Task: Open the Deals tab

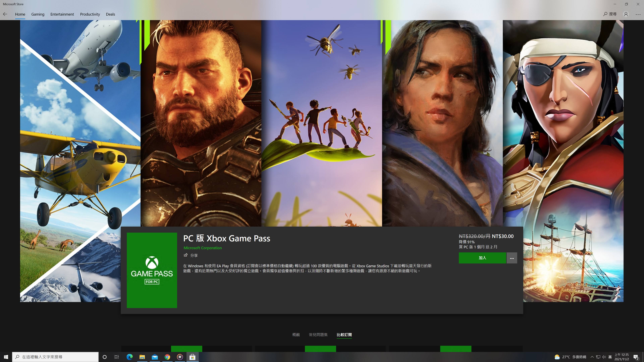Action: pos(110,14)
